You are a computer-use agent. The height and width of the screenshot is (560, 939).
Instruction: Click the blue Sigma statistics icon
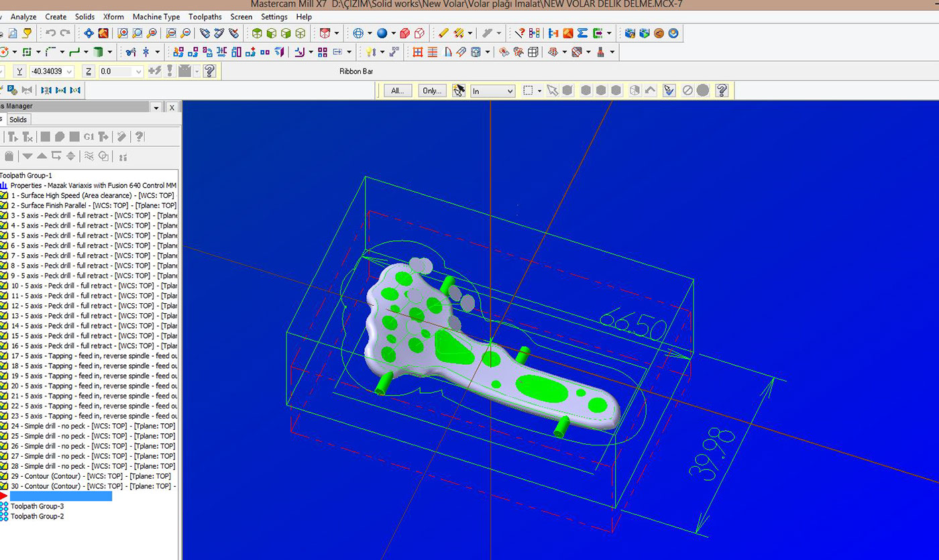point(582,33)
